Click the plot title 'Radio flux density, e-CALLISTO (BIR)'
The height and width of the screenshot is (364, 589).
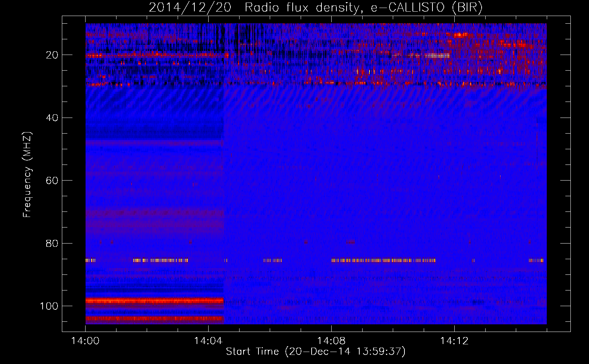click(x=363, y=7)
